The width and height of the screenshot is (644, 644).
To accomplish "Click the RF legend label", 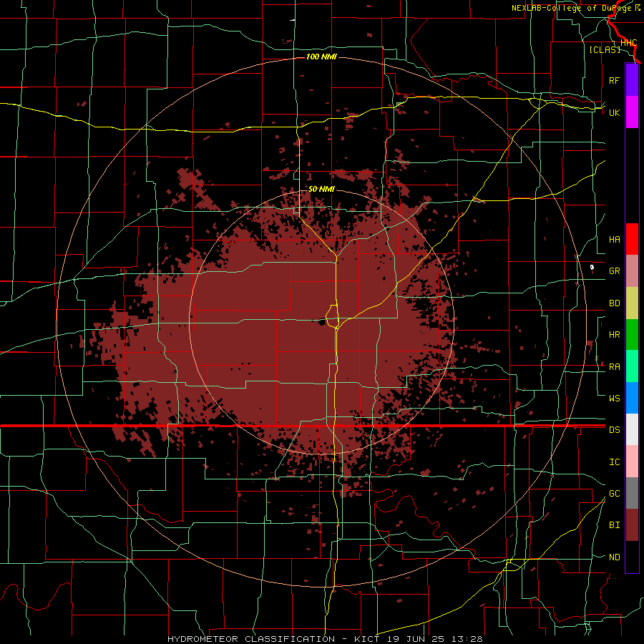I will click(614, 80).
